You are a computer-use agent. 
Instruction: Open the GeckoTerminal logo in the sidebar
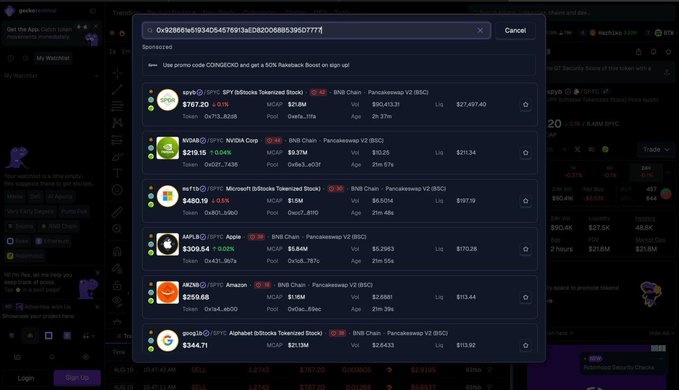pyautogui.click(x=31, y=10)
